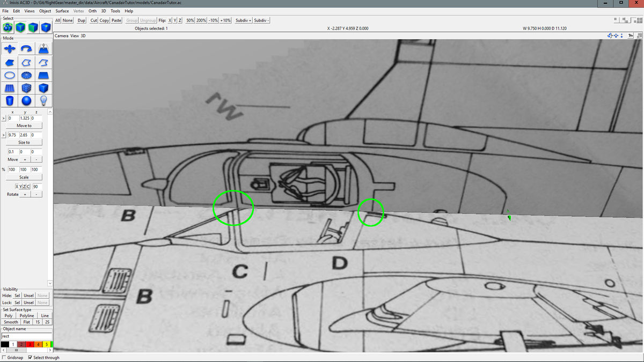This screenshot has height=362, width=644.
Task: Switch to Object select mode icon
Action: pos(21,27)
